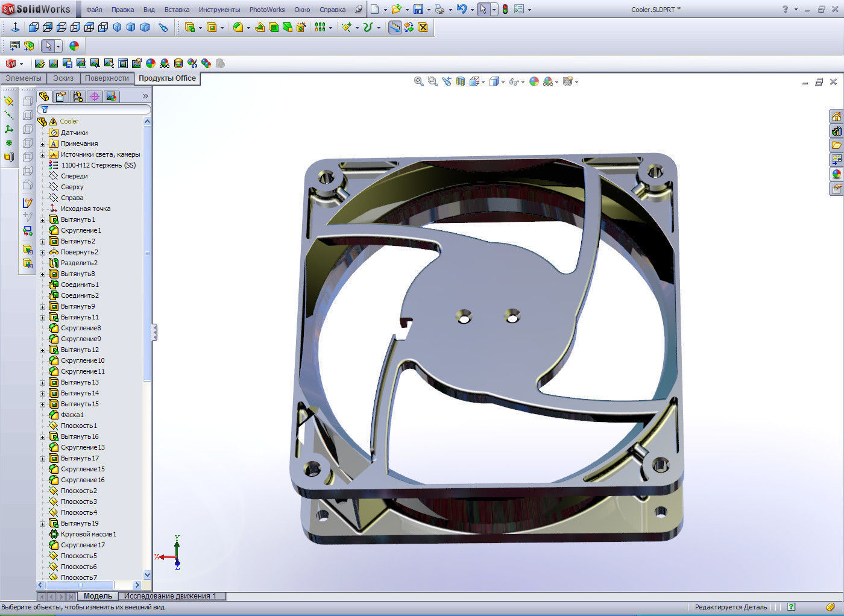Switch to the Эскиз tab

(x=63, y=78)
